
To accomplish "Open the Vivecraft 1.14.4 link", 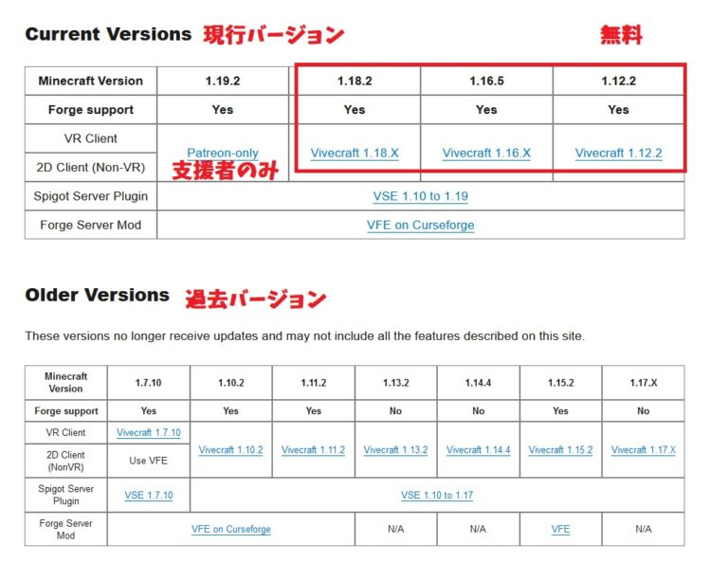I will tap(479, 450).
